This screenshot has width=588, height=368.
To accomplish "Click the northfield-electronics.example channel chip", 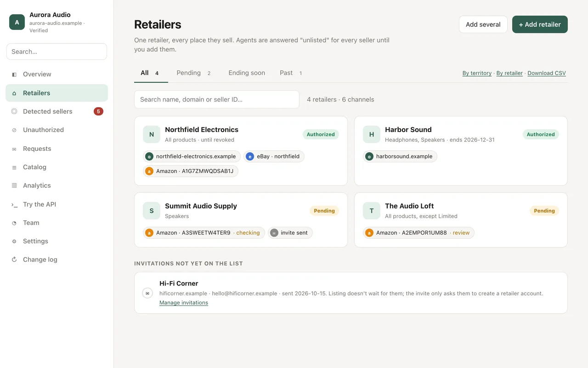I will 192,156.
